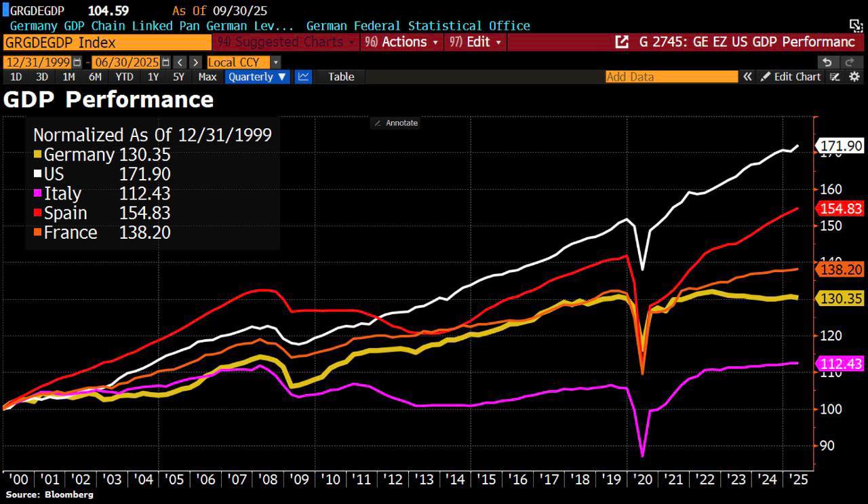Switch to line chart view icon
Viewport: 868px width, 504px height.
click(304, 77)
